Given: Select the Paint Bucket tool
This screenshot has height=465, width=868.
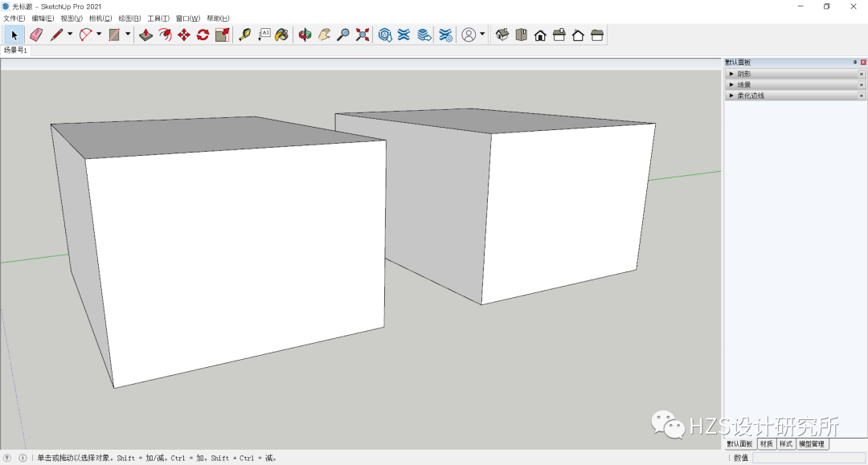Looking at the screenshot, I should [x=281, y=35].
